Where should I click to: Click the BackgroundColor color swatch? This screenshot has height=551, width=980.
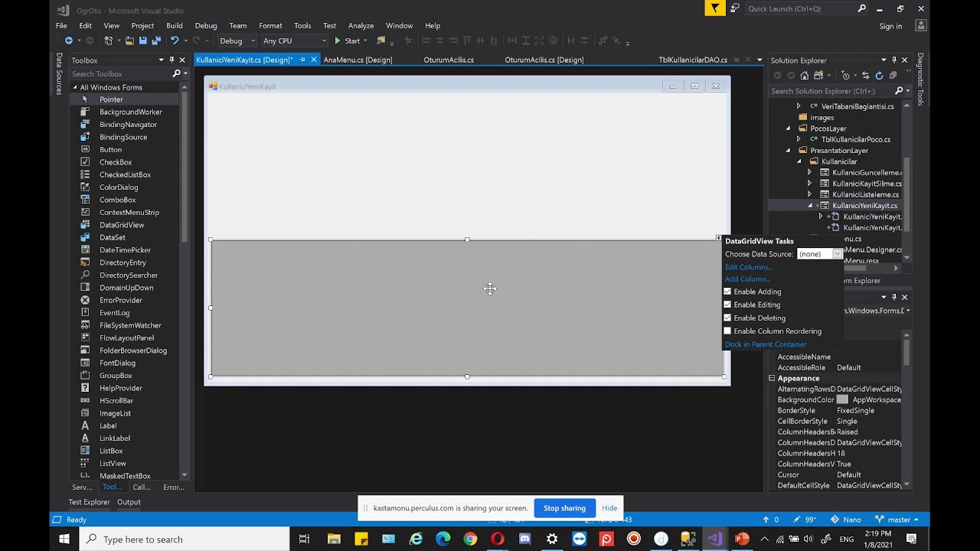842,399
